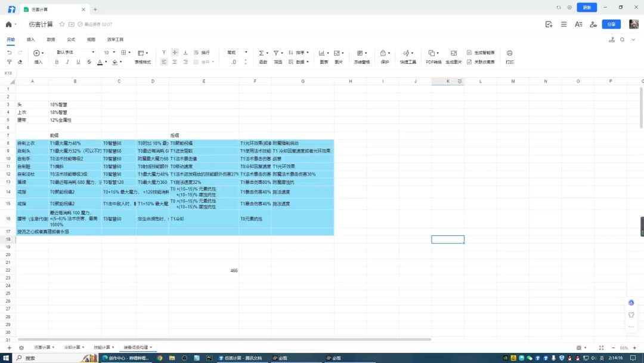Switch to the 插入 ribbon tab

click(x=30, y=39)
